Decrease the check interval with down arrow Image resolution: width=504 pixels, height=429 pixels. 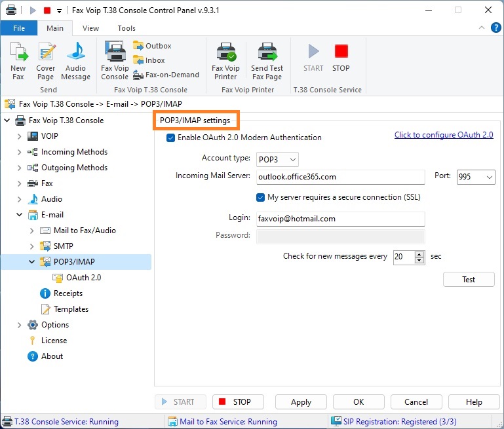(419, 261)
